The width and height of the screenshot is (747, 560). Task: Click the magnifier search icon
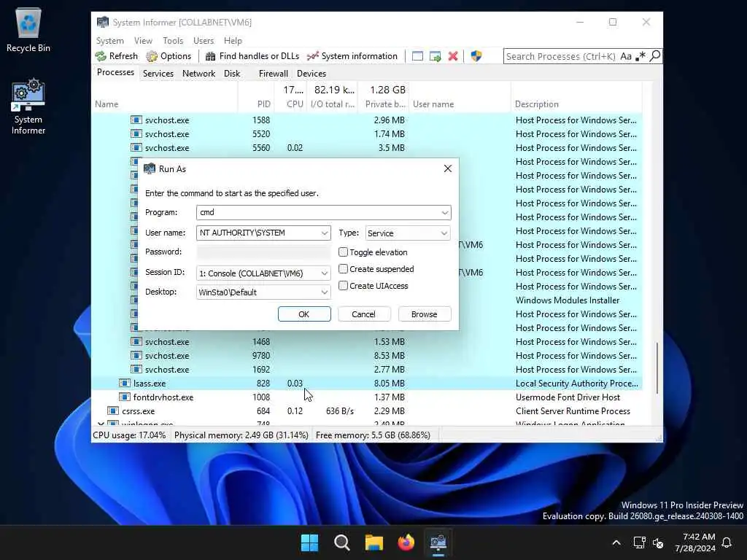click(x=655, y=56)
